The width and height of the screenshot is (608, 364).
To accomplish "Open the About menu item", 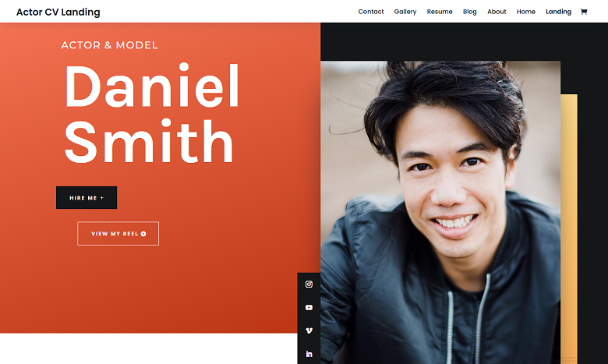I will 497,12.
